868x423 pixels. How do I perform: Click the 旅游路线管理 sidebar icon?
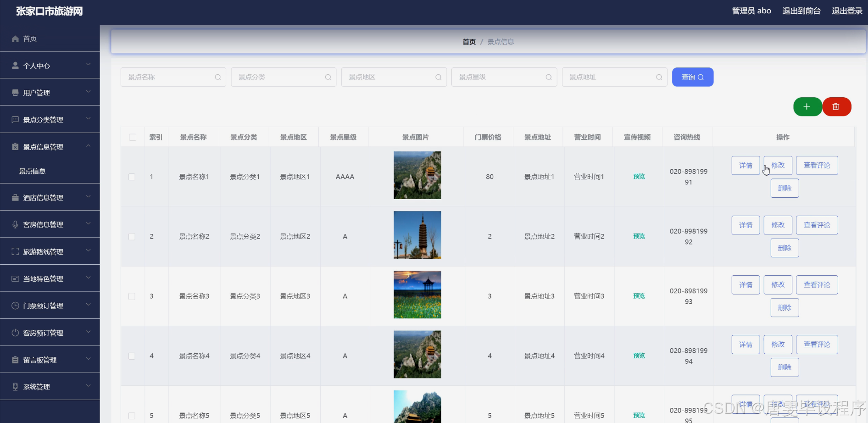15,252
